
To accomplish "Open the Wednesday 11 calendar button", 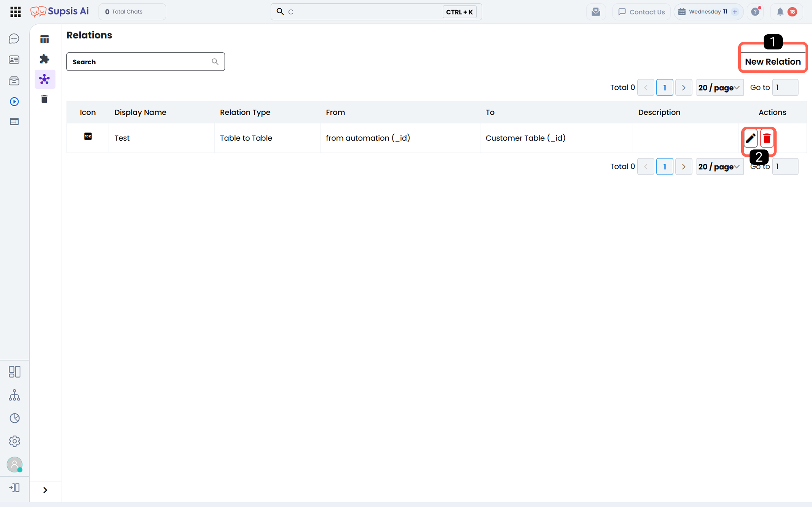I will [x=708, y=12].
